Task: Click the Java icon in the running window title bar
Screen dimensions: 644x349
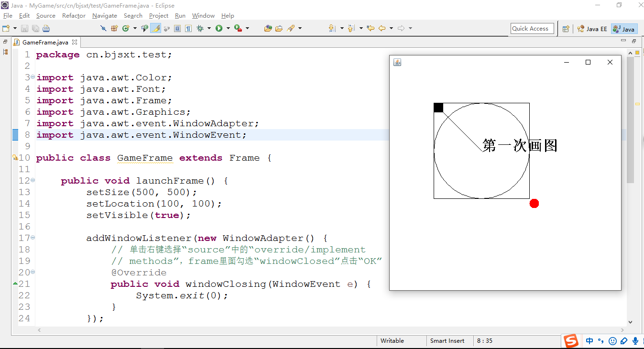Action: click(397, 62)
